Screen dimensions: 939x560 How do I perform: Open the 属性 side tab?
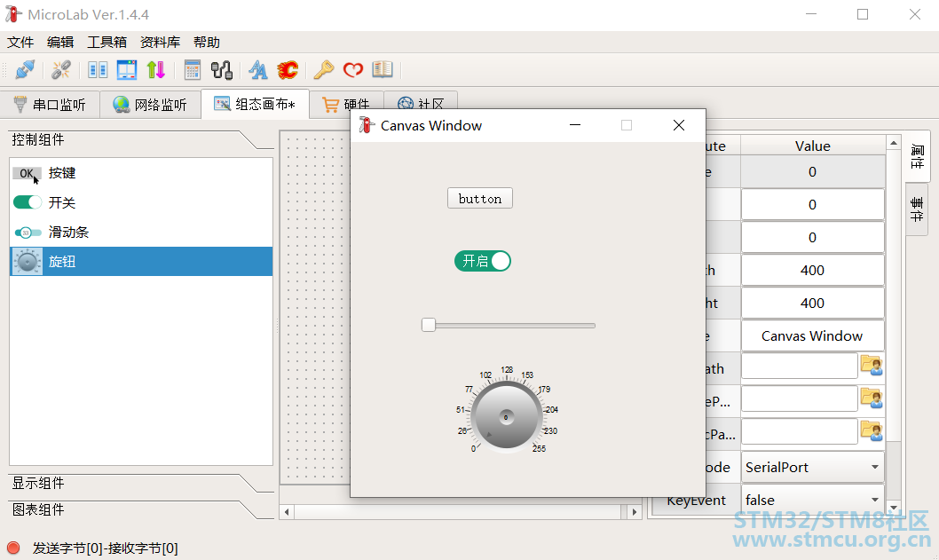(917, 156)
